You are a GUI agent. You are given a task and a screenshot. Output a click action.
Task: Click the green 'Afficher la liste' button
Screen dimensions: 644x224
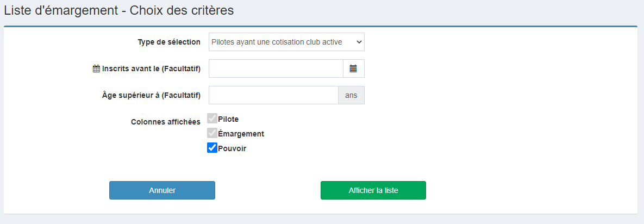click(x=373, y=190)
